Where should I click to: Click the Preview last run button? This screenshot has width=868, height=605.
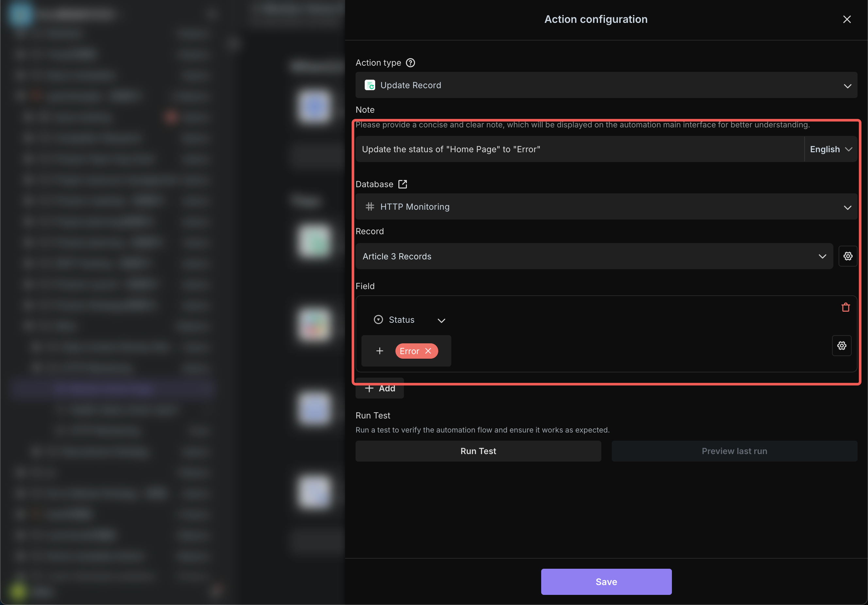coord(734,451)
